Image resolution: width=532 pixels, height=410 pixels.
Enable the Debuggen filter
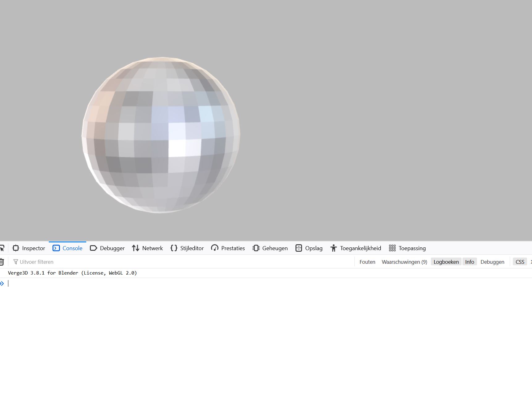click(x=492, y=262)
